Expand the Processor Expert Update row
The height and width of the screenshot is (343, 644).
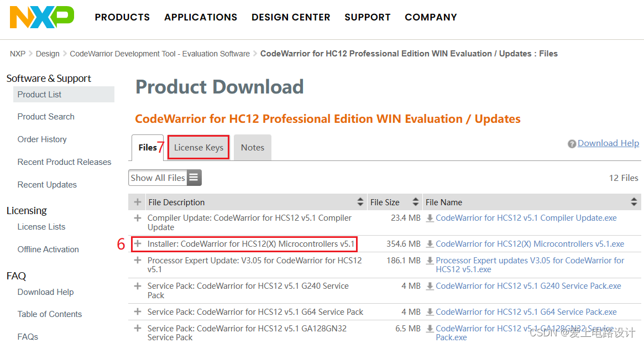pos(138,261)
